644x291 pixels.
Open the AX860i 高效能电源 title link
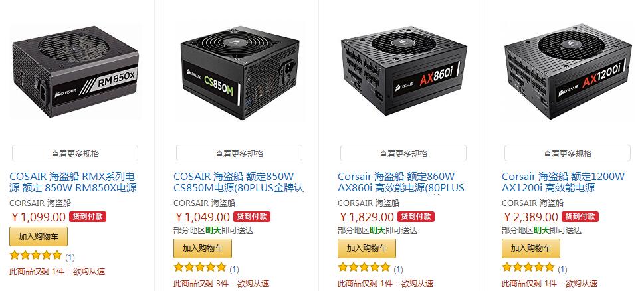[401, 182]
